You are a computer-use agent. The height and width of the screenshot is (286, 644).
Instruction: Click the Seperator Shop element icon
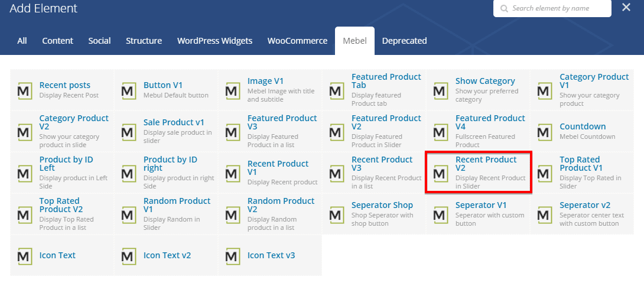pos(337,215)
